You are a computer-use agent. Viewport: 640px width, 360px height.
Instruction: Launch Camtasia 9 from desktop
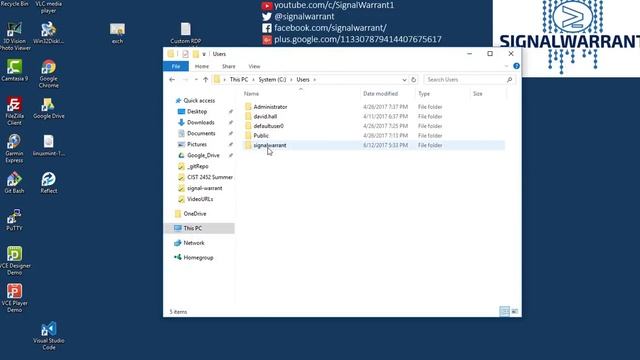click(x=14, y=70)
